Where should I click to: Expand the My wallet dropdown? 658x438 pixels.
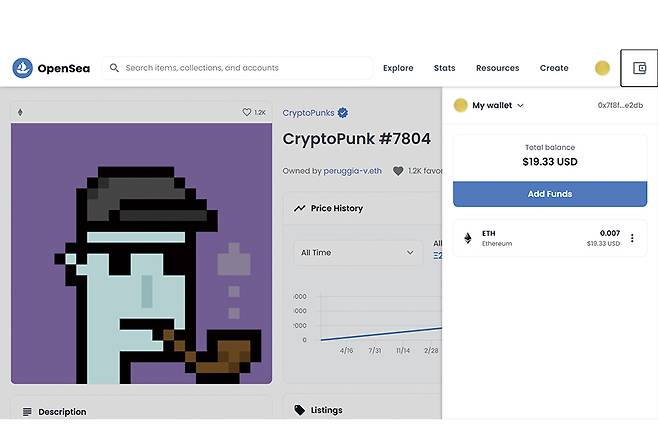520,105
